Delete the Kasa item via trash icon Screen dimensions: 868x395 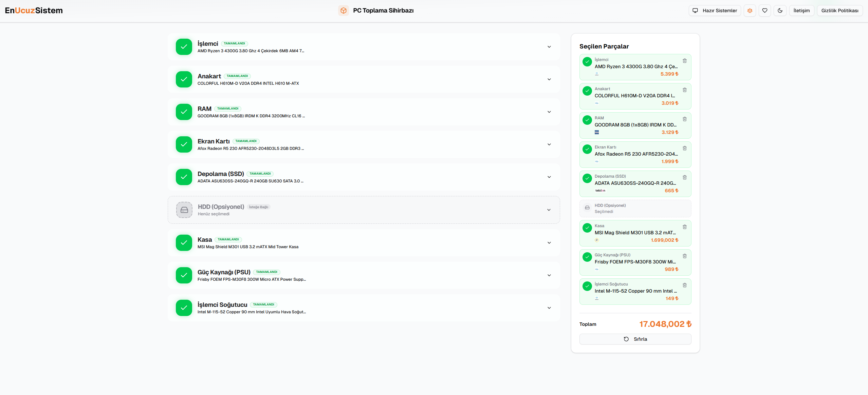[x=684, y=227]
